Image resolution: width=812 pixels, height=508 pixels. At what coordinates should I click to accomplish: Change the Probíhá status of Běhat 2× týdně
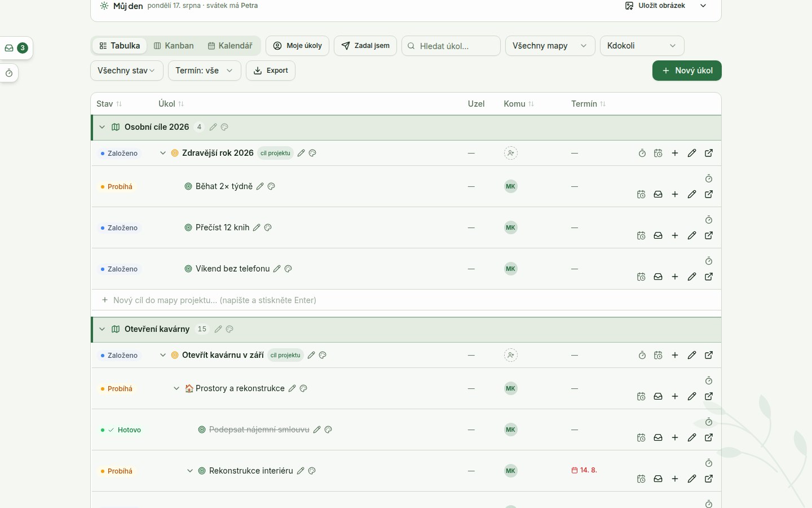point(117,187)
